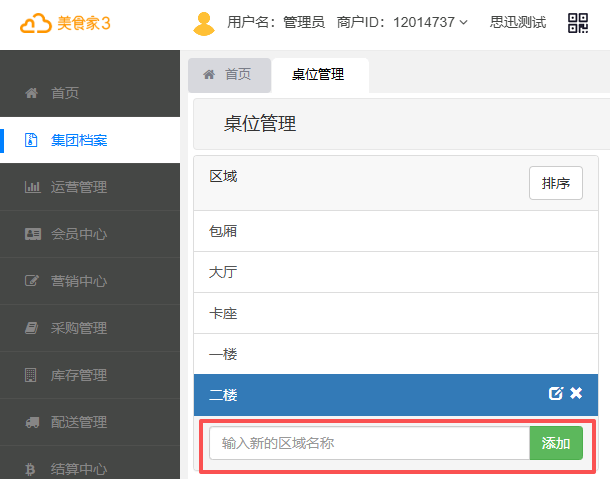Select 集团档案 in the sidebar

[79, 140]
